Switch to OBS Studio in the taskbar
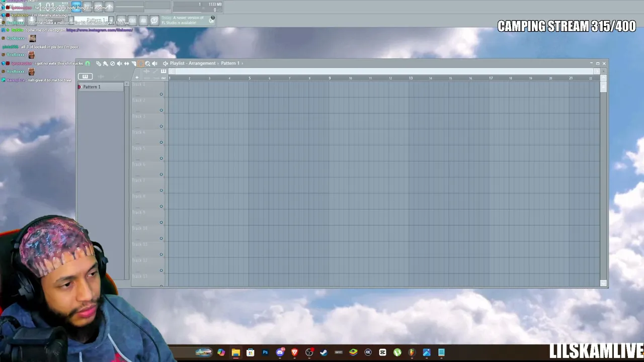Image resolution: width=644 pixels, height=362 pixels. click(x=309, y=352)
